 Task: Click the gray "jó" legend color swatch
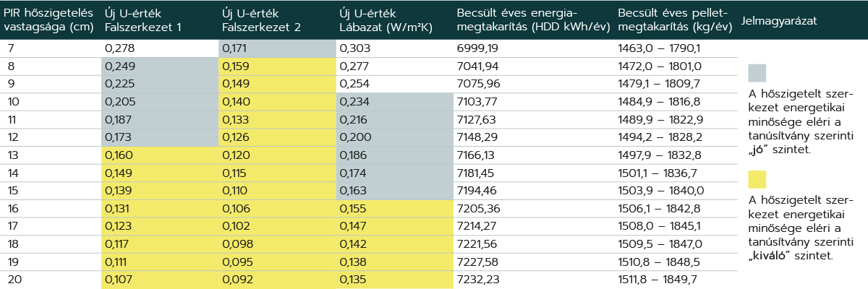tap(757, 72)
